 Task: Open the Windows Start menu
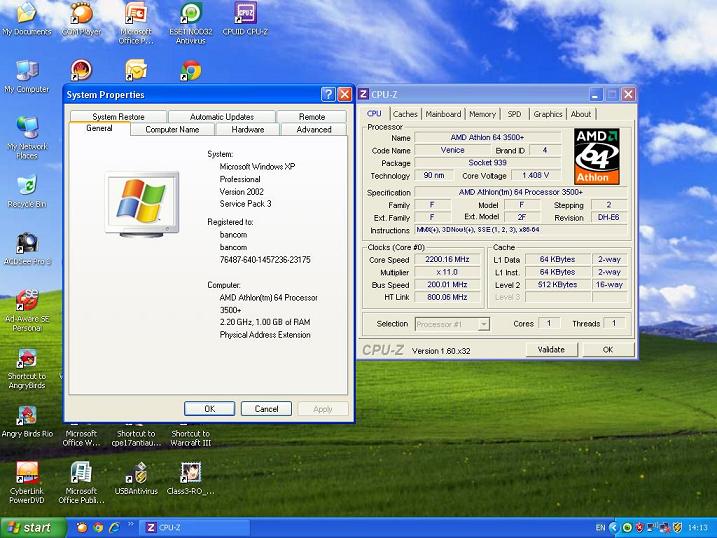[28, 527]
